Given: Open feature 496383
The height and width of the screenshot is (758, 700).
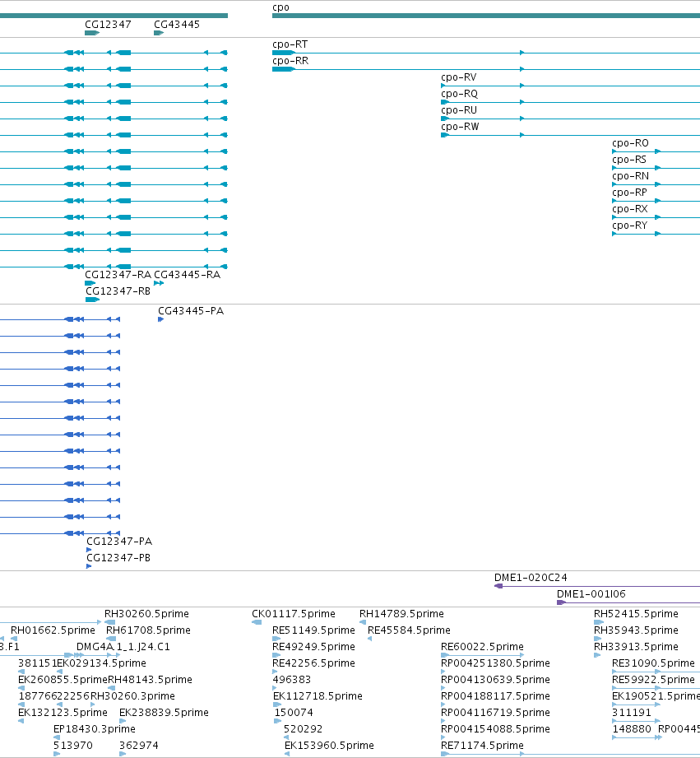Looking at the screenshot, I should pos(291,680).
